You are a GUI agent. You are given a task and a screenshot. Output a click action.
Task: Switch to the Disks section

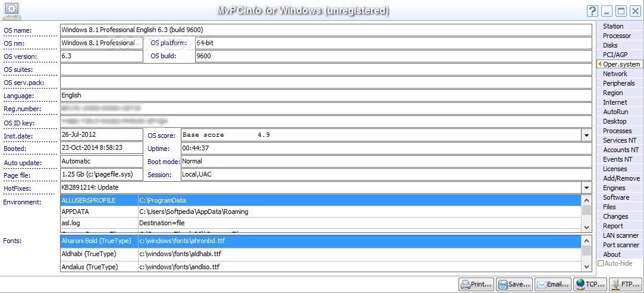point(619,45)
